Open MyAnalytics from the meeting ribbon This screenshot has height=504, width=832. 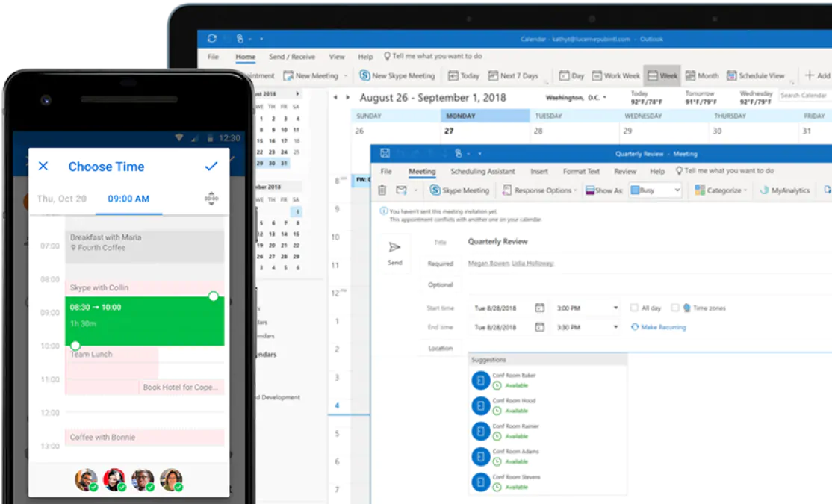785,190
